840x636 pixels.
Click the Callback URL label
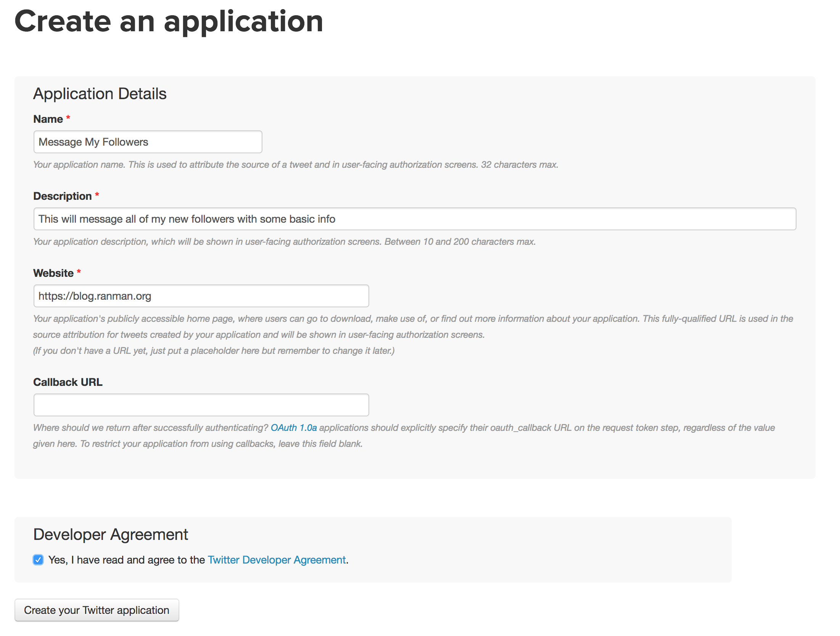[x=68, y=382]
